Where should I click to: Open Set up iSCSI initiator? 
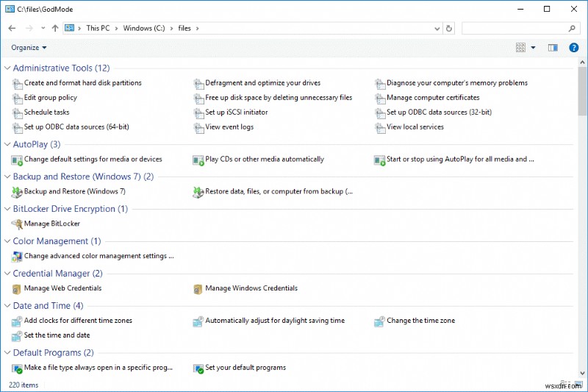pos(237,113)
